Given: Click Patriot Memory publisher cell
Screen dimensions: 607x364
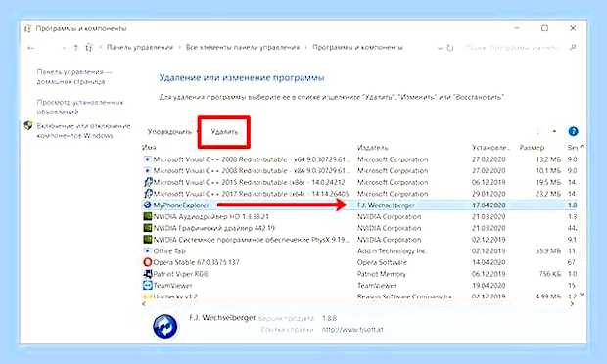Looking at the screenshot, I should (381, 274).
